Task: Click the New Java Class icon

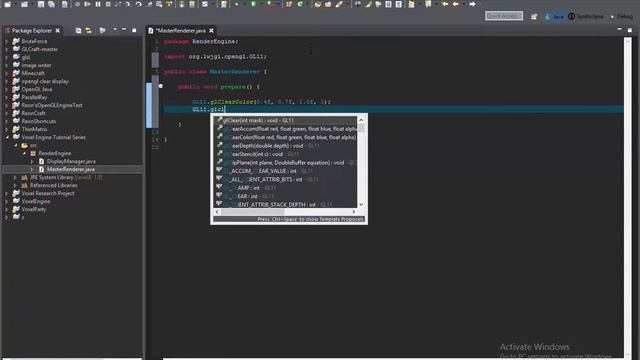Action: coord(300,4)
